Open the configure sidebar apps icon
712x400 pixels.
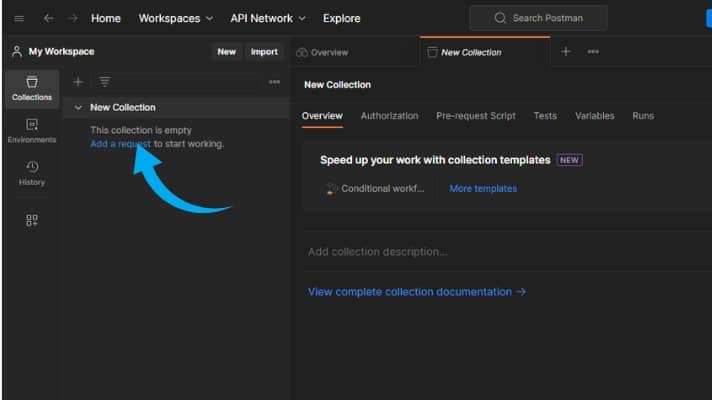[32, 221]
